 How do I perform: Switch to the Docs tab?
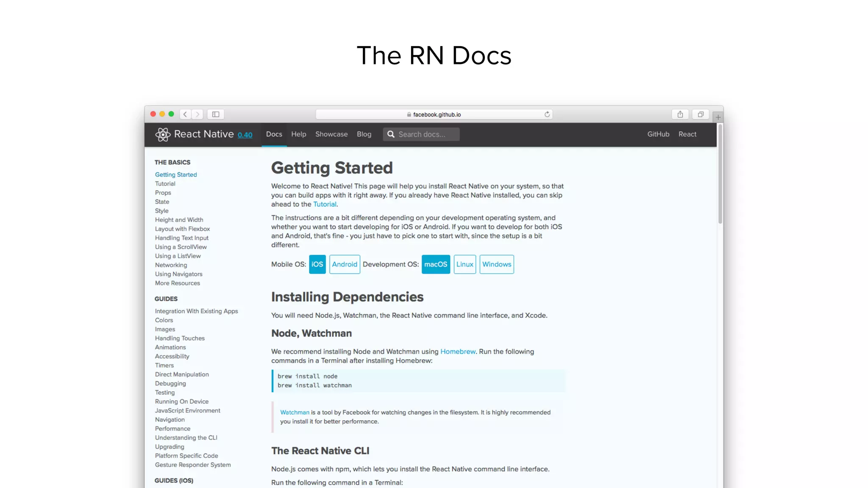tap(274, 134)
